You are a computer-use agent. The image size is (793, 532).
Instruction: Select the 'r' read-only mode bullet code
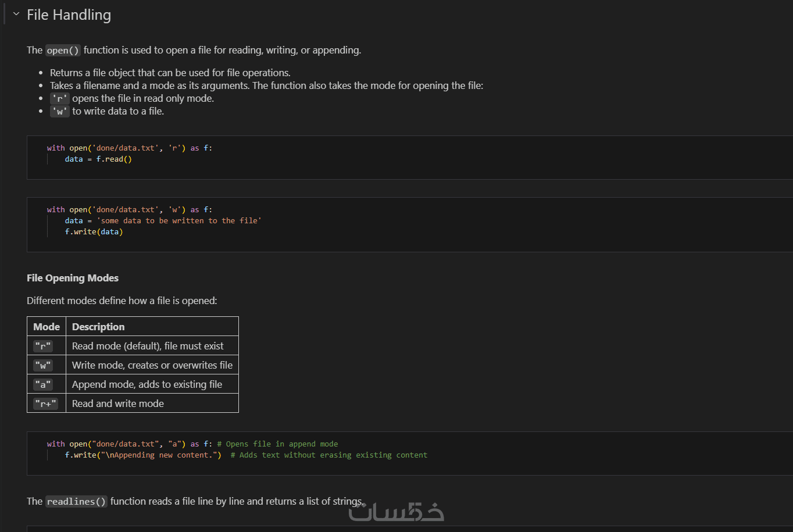59,99
